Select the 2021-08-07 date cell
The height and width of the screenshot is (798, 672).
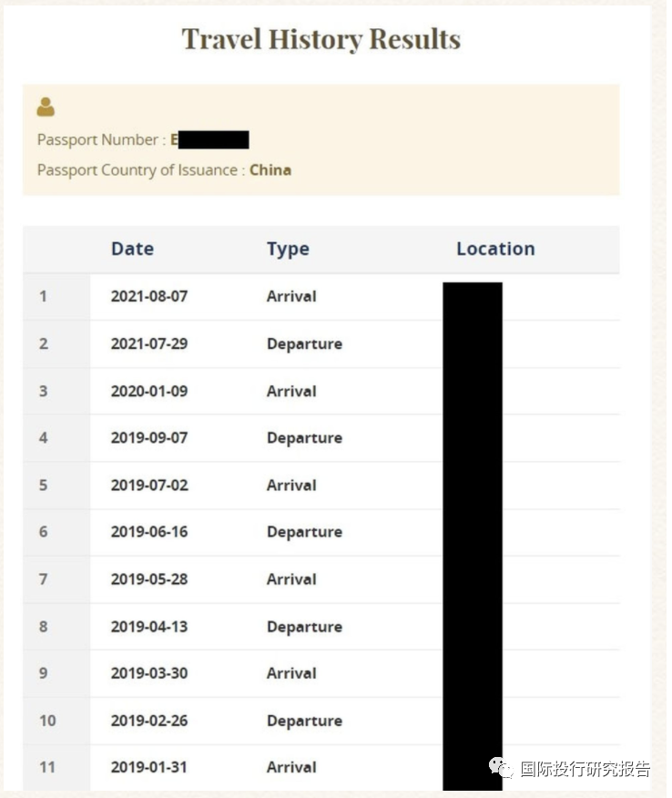149,296
